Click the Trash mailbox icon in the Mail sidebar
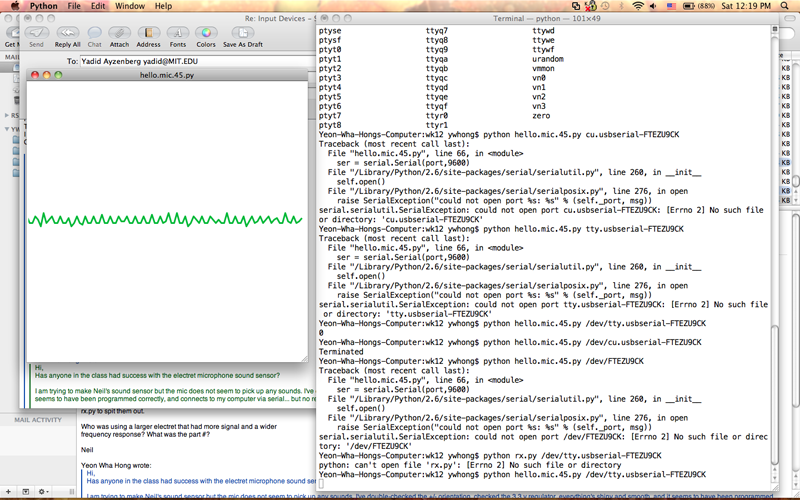The height and width of the screenshot is (500, 800). [16, 100]
